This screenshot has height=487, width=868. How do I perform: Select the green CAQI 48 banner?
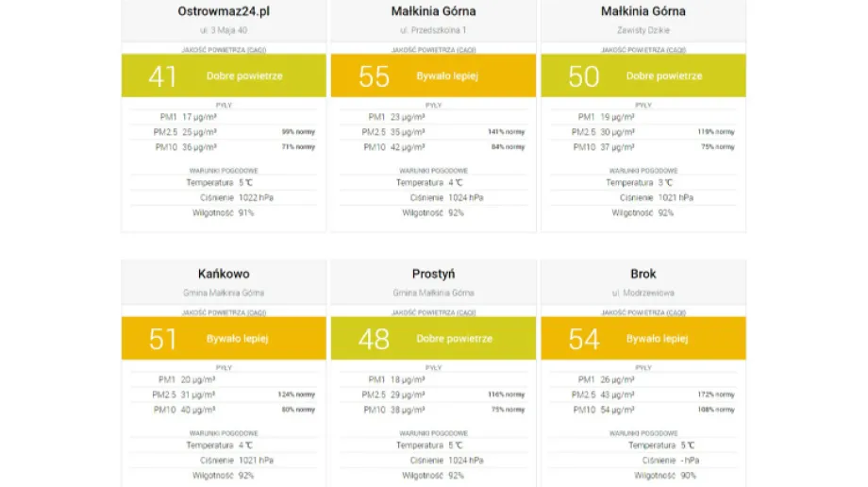click(x=433, y=338)
